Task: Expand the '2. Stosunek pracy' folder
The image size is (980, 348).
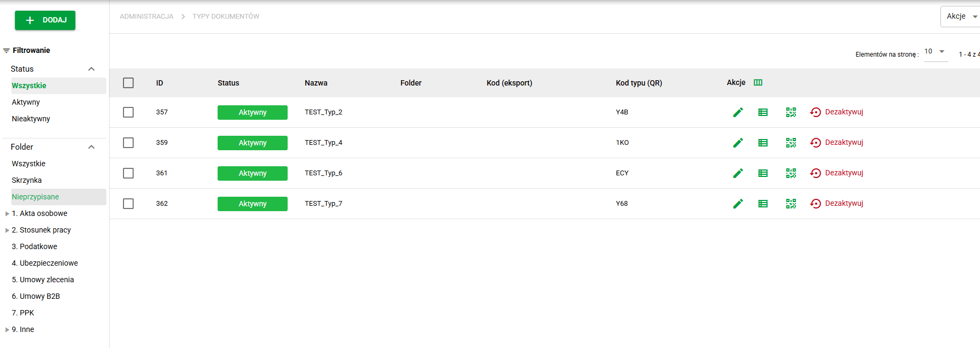Action: tap(7, 230)
